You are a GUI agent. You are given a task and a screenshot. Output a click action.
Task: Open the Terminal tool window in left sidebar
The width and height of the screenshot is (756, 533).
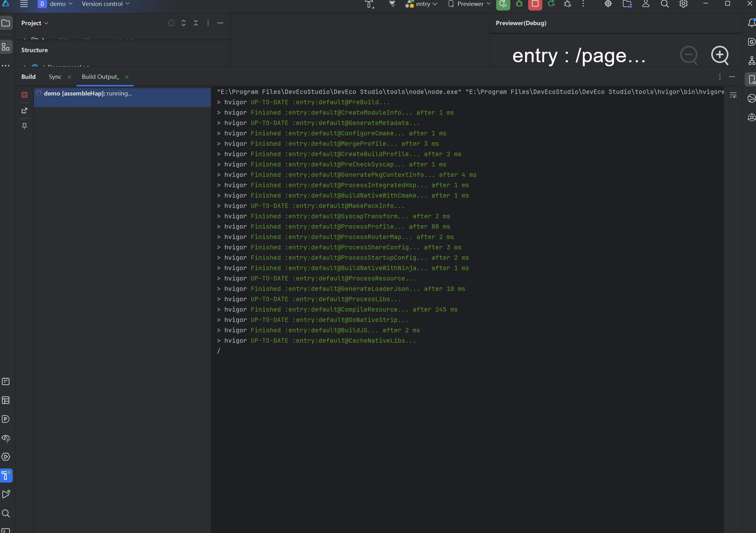(6, 530)
